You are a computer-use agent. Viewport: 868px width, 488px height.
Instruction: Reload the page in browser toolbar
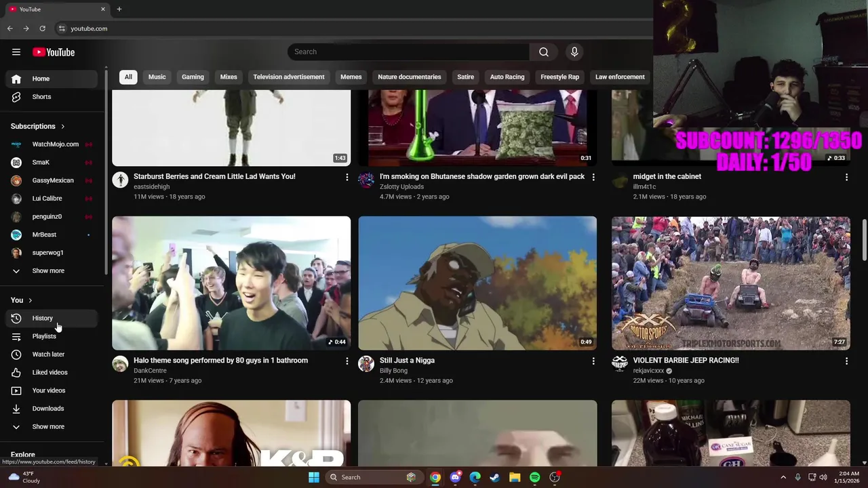point(42,28)
